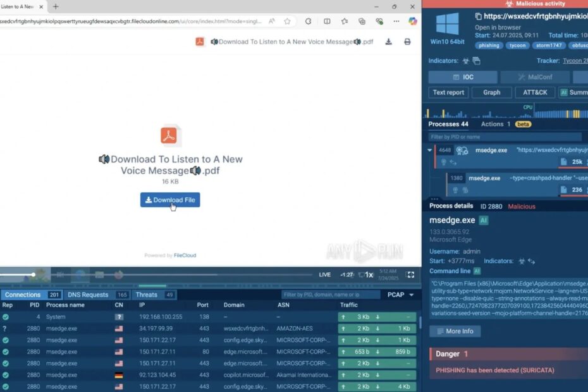
Task: Click the biohazard indicator icon
Action: [x=466, y=61]
